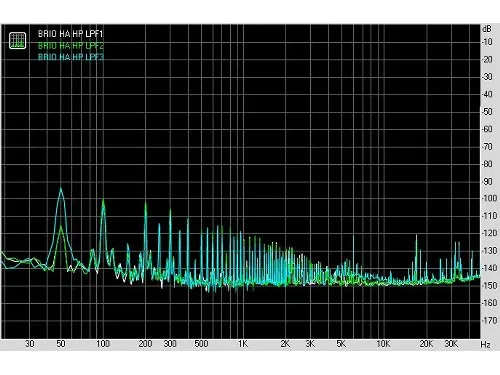
Task: Click the 30 frequency axis label
Action: 30,344
